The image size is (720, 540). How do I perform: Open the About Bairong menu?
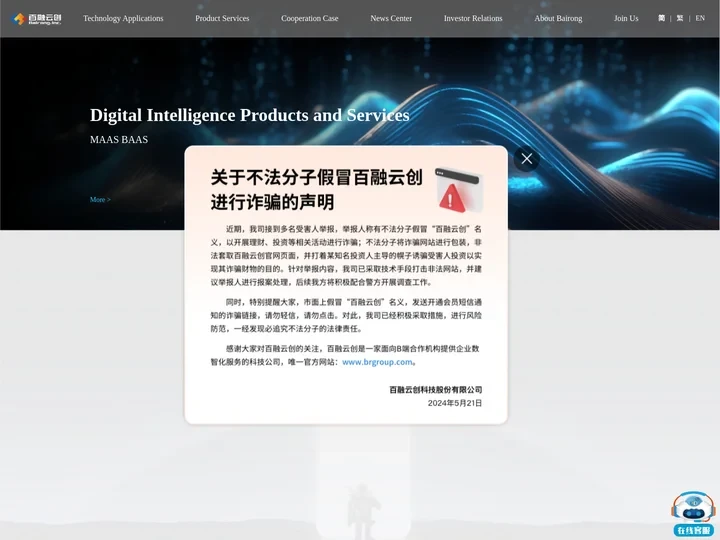coord(558,18)
